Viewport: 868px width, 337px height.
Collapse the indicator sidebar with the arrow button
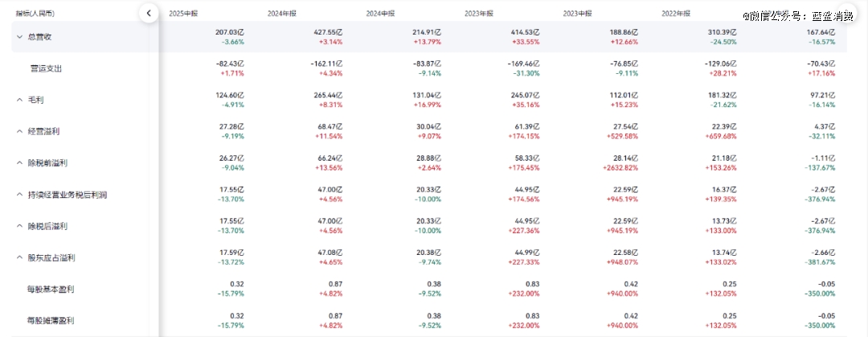pos(149,13)
